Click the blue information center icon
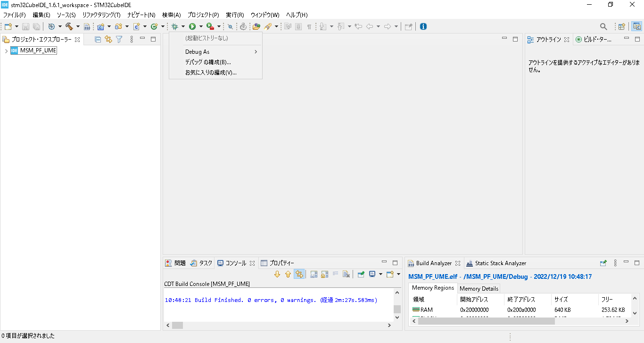The height and width of the screenshot is (343, 644). click(423, 26)
